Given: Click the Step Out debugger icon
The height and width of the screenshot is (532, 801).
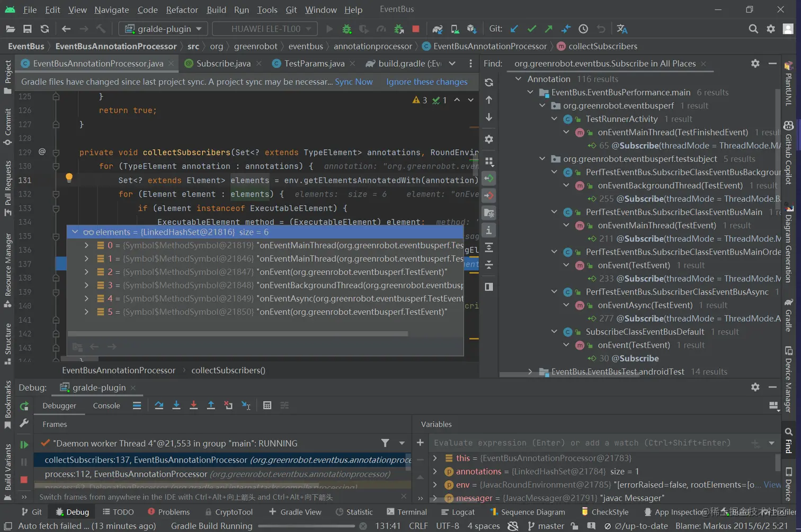Looking at the screenshot, I should (211, 405).
